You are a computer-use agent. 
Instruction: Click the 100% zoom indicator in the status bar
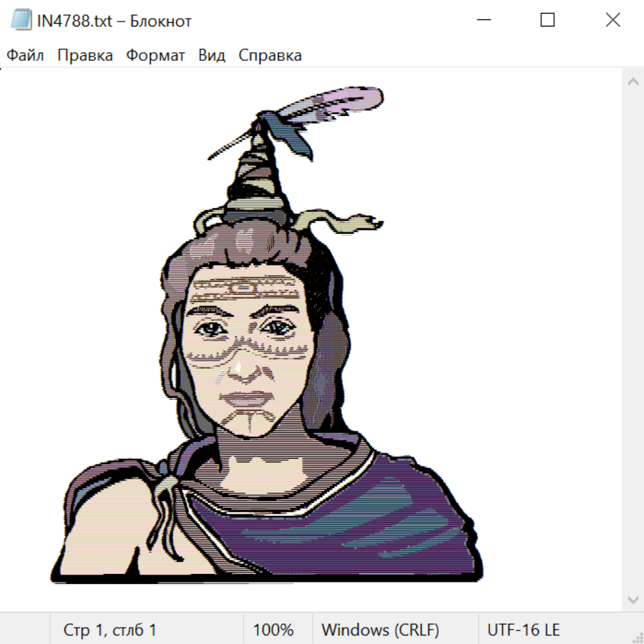pos(273,630)
